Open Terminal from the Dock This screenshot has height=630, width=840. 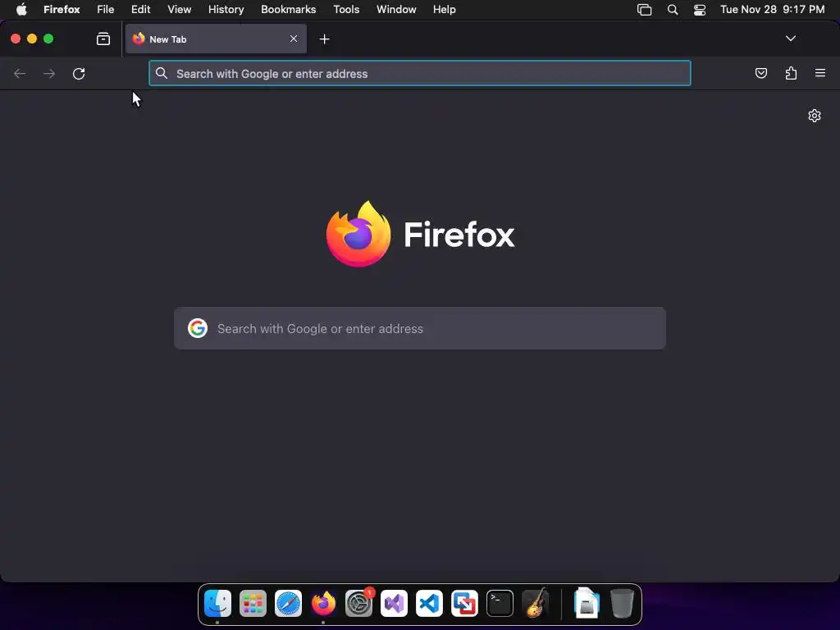[x=500, y=603]
